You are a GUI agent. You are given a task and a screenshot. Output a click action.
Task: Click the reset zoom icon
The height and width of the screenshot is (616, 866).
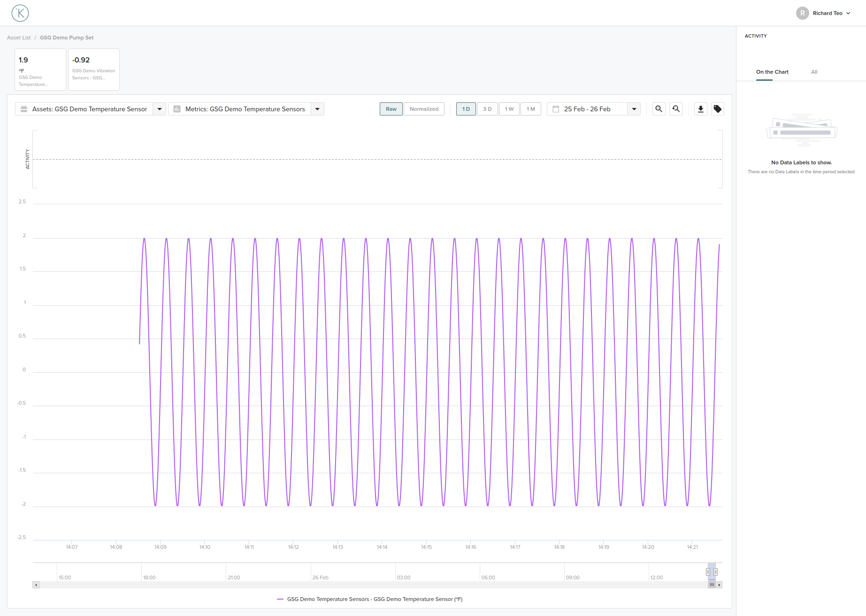tap(676, 108)
